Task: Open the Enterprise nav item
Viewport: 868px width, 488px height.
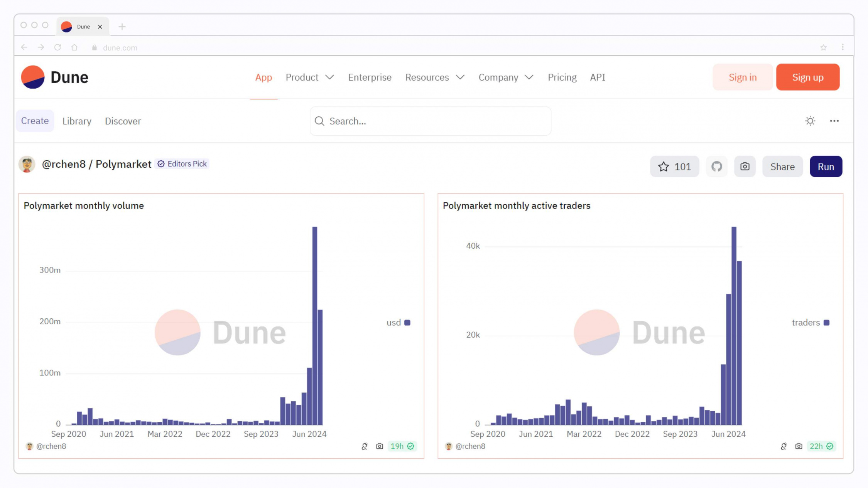Action: point(370,77)
